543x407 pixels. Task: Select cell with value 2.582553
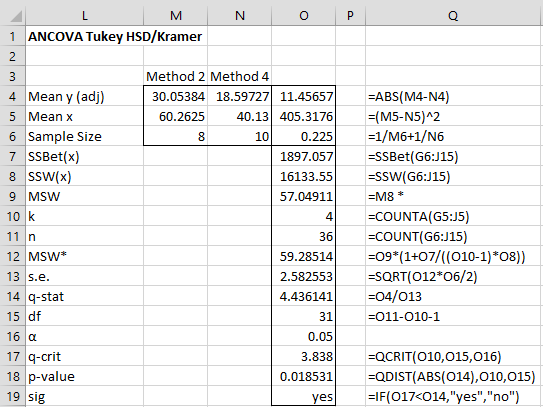303,276
